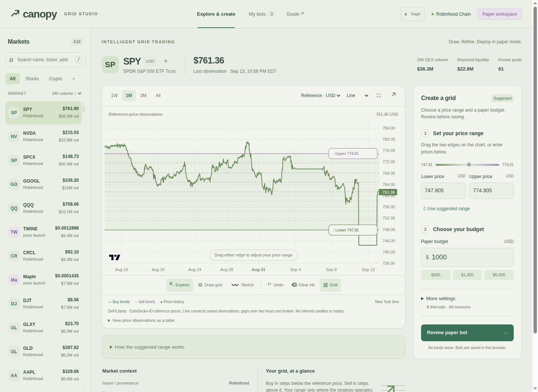Screen dimensions: 538x392
Task: Click the page vertical scrollbar
Action: point(535,170)
